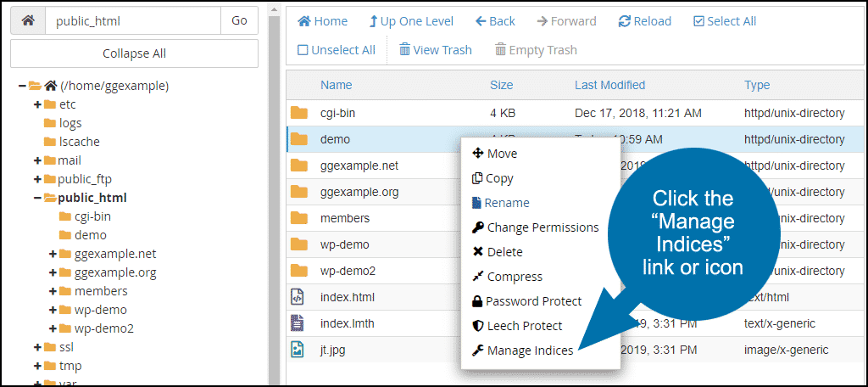Go to Home in the toolbar
This screenshot has width=868, height=387.
click(323, 21)
